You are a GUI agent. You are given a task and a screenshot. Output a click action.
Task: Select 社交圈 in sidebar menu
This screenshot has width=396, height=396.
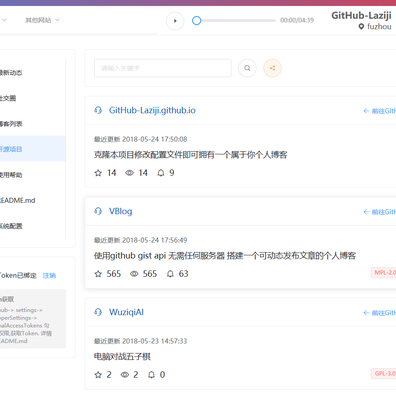click(33, 98)
